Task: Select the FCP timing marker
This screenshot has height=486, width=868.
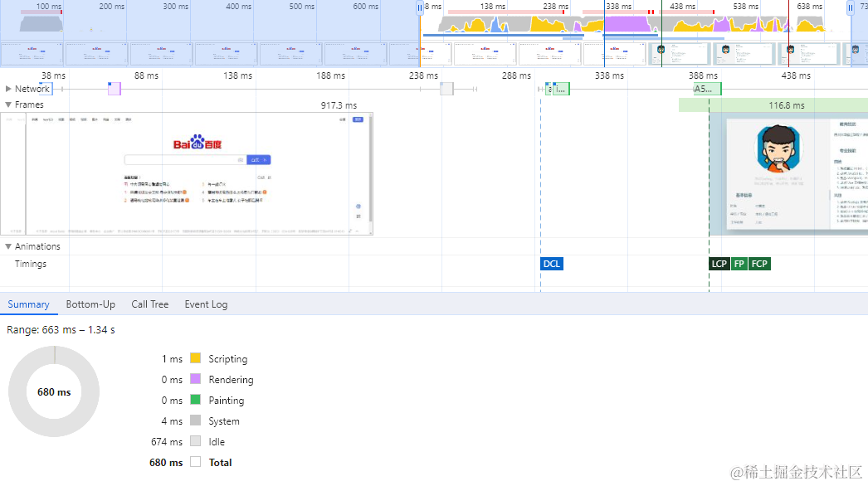Action: click(759, 264)
